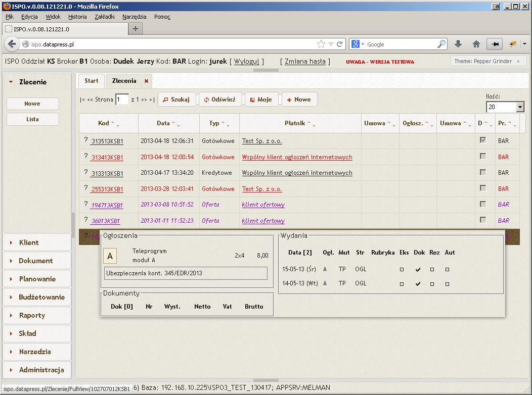This screenshot has width=532, height=395.
Task: Bookmark this page with star icon
Action: point(321,44)
